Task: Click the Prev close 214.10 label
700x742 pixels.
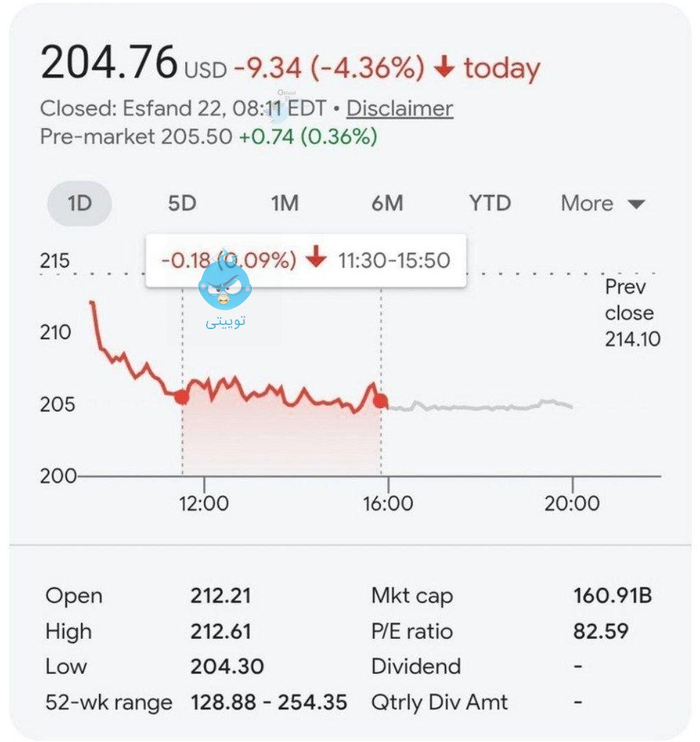Action: (x=631, y=313)
